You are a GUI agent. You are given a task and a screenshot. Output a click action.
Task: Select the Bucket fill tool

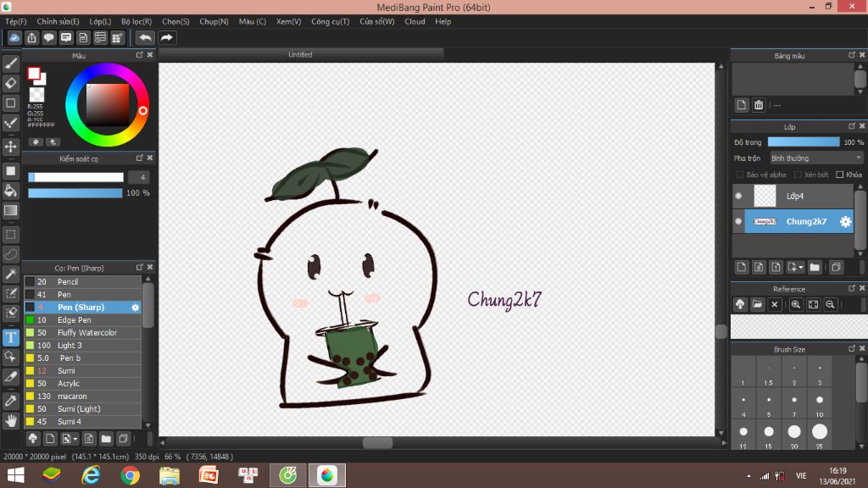[10, 191]
